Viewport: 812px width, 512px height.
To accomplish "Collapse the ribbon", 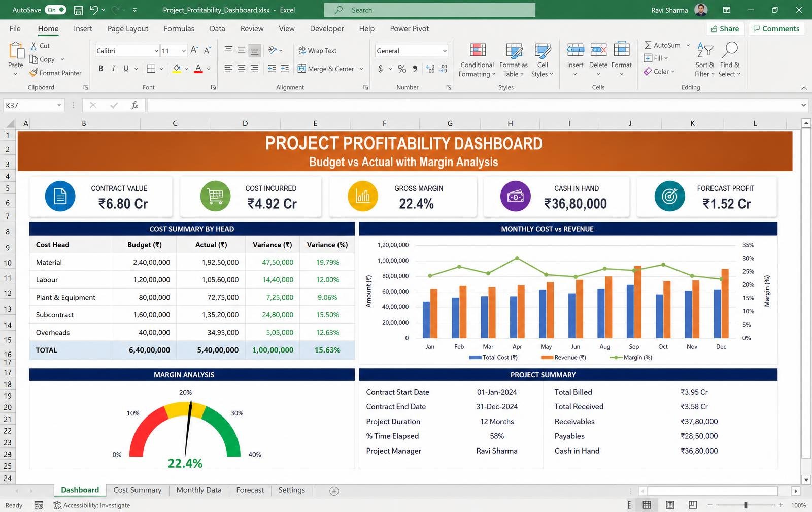I will 804,88.
